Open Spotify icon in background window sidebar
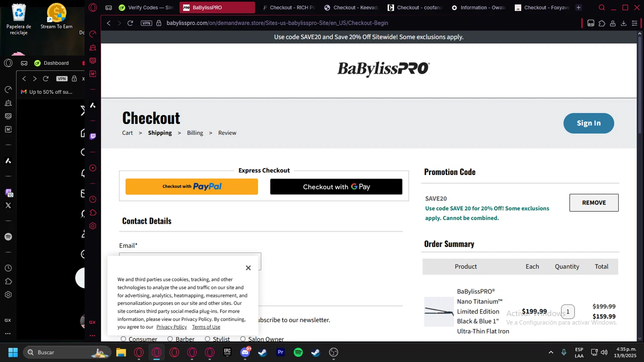The image size is (644, 362). [8, 237]
